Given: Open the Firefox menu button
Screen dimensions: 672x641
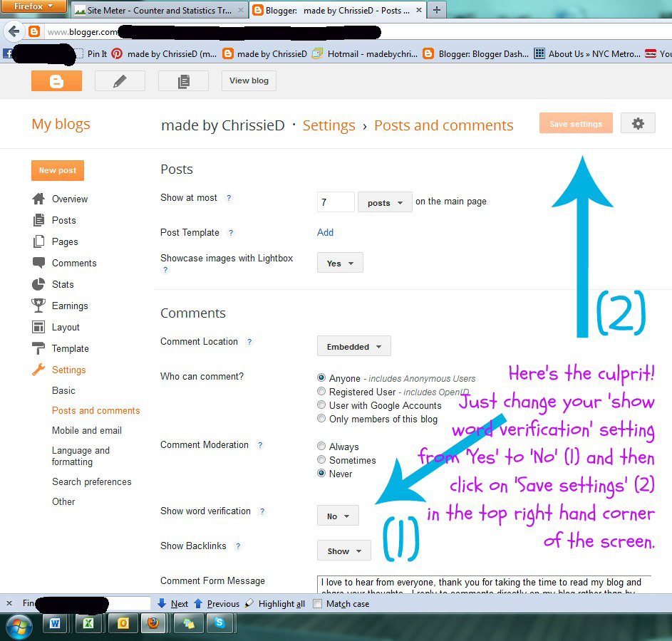Looking at the screenshot, I should point(33,6).
